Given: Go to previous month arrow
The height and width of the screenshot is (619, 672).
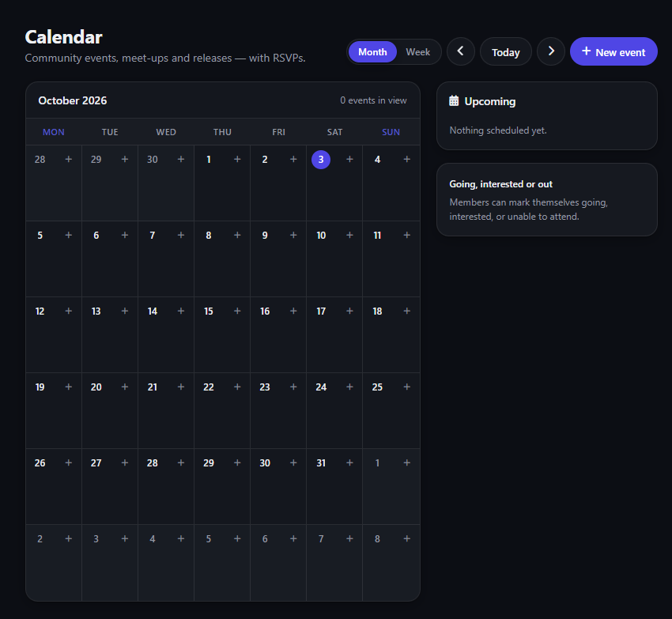Looking at the screenshot, I should coord(461,51).
